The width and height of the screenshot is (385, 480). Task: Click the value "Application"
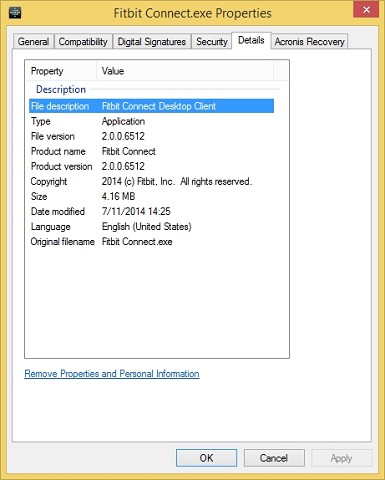point(123,121)
